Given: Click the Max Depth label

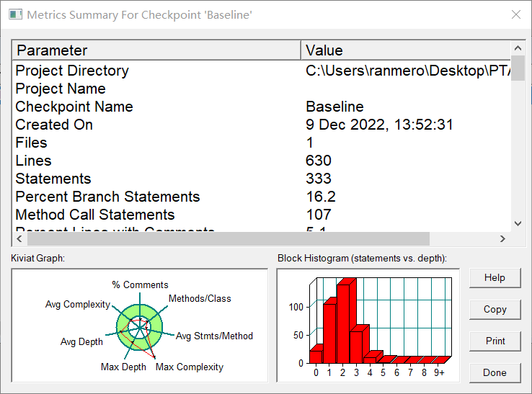Looking at the screenshot, I should [123, 367].
